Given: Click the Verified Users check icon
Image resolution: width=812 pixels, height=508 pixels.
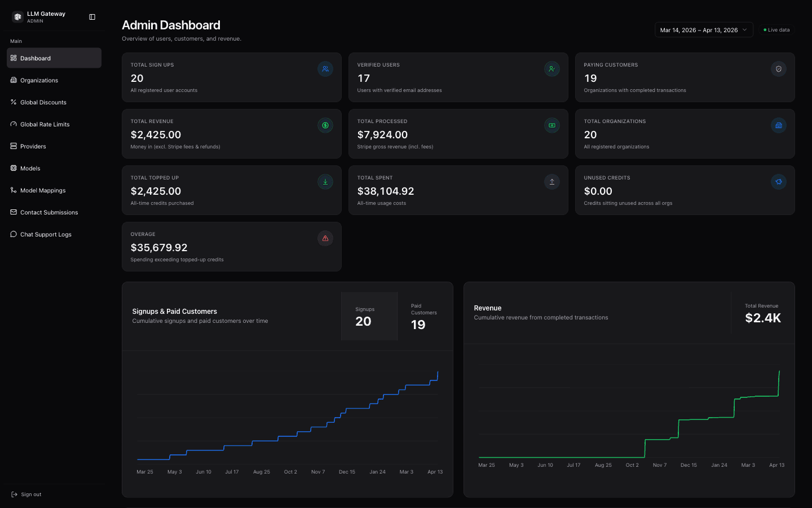Looking at the screenshot, I should click(x=552, y=69).
